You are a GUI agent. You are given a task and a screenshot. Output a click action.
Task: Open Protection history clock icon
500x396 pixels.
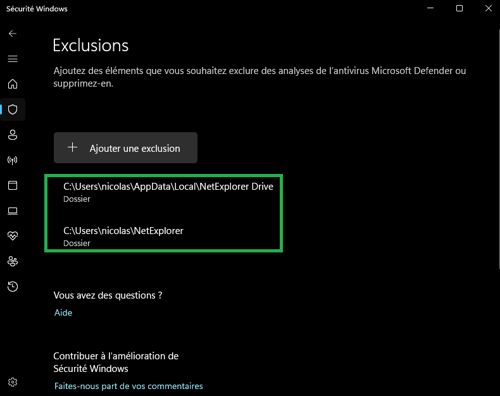[x=13, y=287]
